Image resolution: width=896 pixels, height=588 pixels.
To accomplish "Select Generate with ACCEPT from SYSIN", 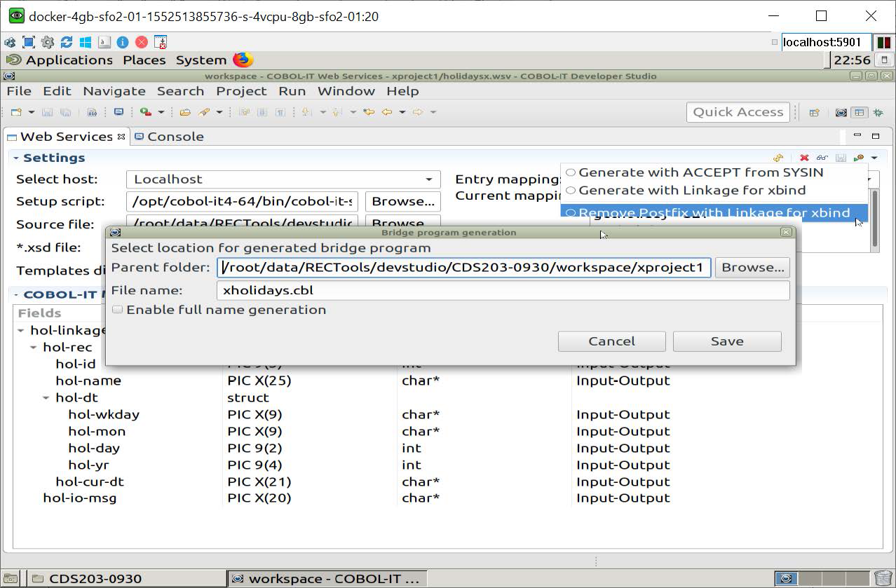I will pyautogui.click(x=700, y=172).
